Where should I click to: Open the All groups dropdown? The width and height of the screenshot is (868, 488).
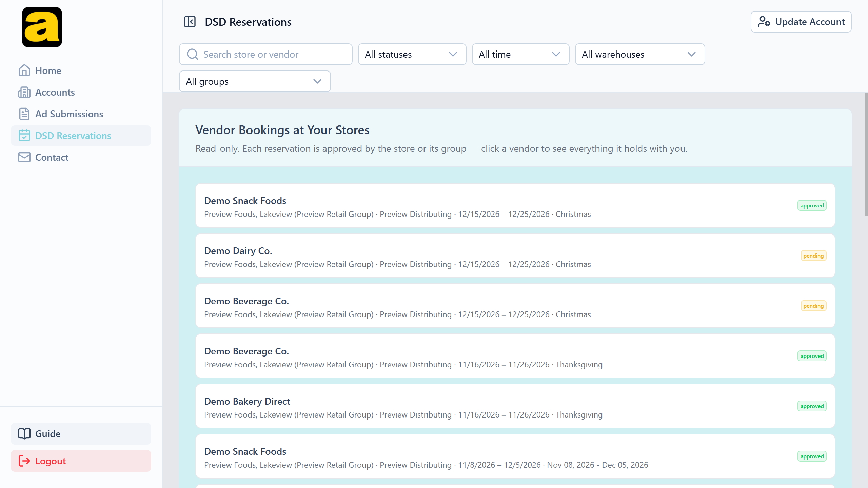255,81
